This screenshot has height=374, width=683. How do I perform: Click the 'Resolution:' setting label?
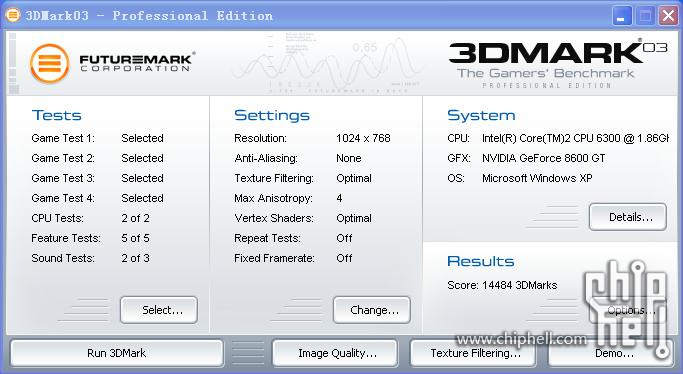point(260,138)
